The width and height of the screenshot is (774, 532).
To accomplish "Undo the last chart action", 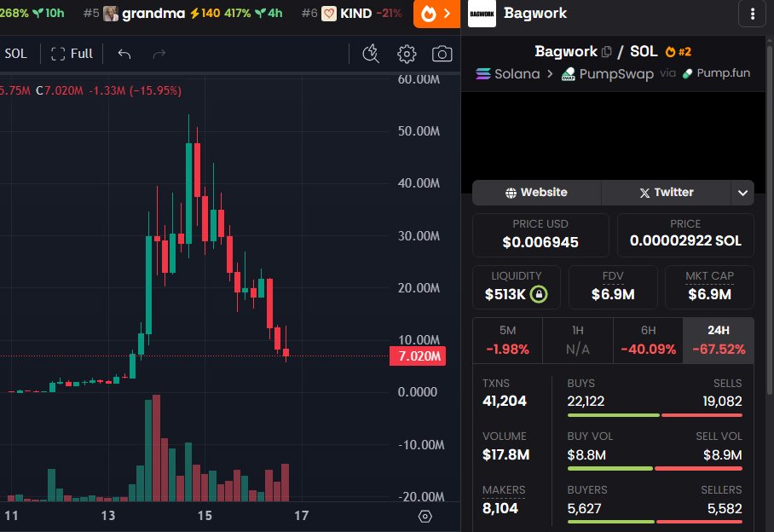I will click(124, 54).
